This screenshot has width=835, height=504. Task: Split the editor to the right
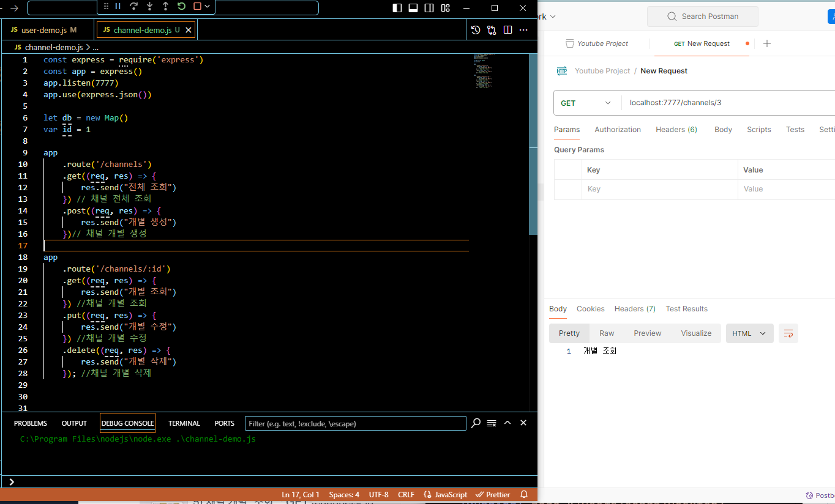[x=507, y=30]
